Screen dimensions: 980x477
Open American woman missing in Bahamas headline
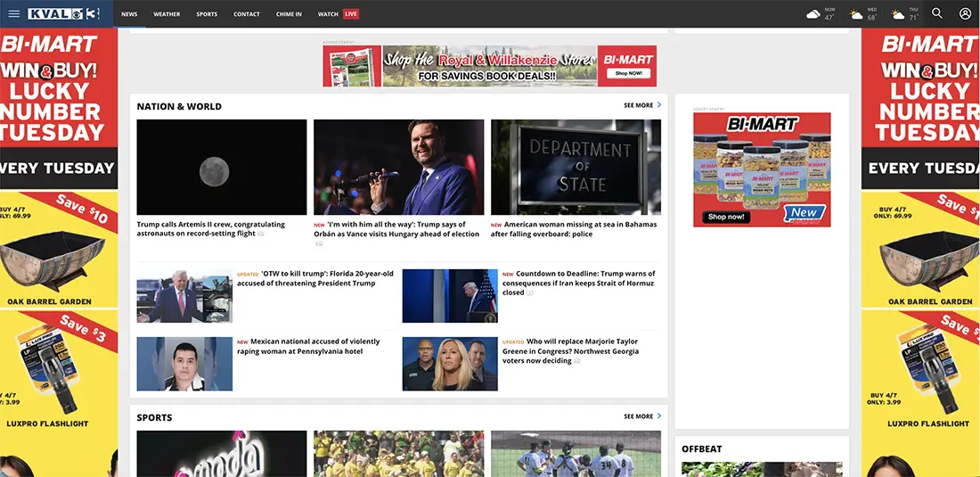[x=574, y=229]
